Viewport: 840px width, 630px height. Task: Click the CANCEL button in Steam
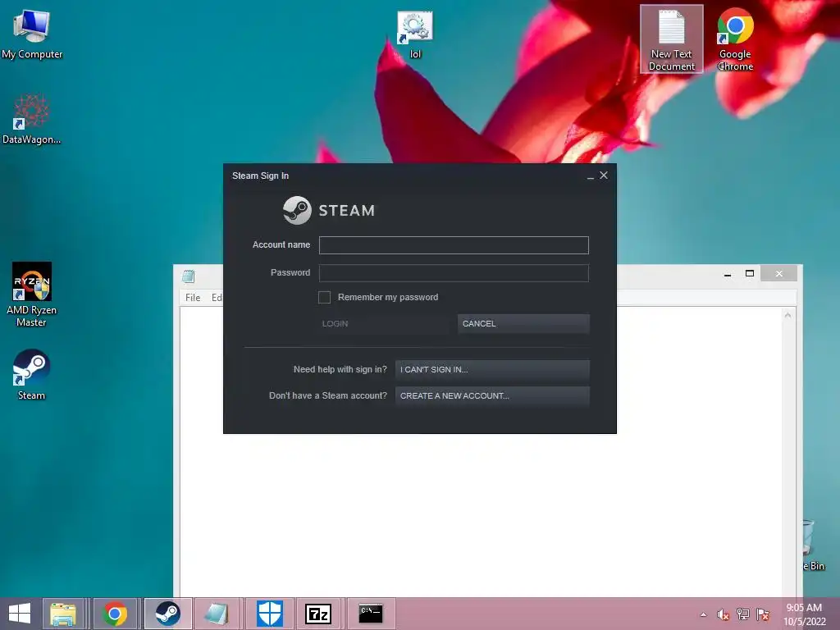point(523,323)
